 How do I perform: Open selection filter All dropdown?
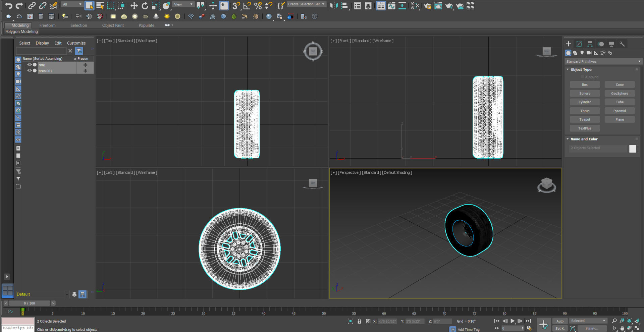[72, 4]
